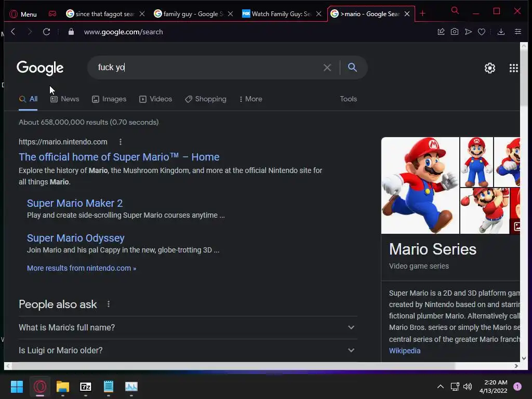Open the Super Mario Odyssey link
This screenshot has width=532, height=399.
click(76, 238)
